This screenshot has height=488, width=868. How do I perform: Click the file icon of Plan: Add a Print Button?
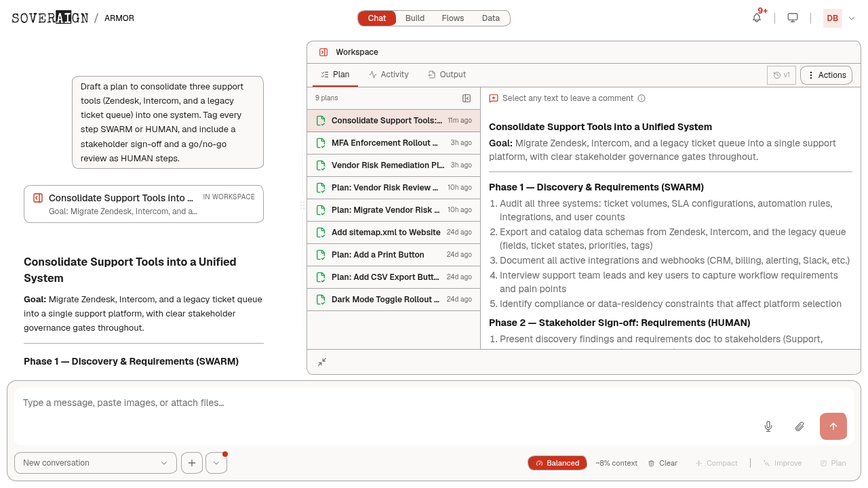(321, 255)
